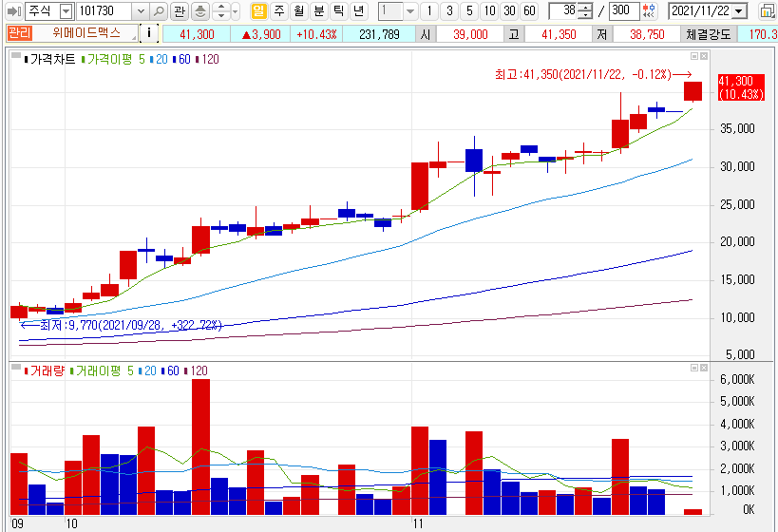Click the latest red candle on 11/22
This screenshot has width=778, height=532.
693,91
